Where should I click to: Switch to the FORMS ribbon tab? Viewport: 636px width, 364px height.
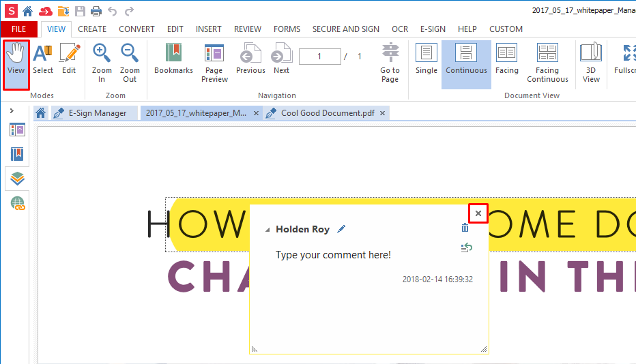pos(287,29)
